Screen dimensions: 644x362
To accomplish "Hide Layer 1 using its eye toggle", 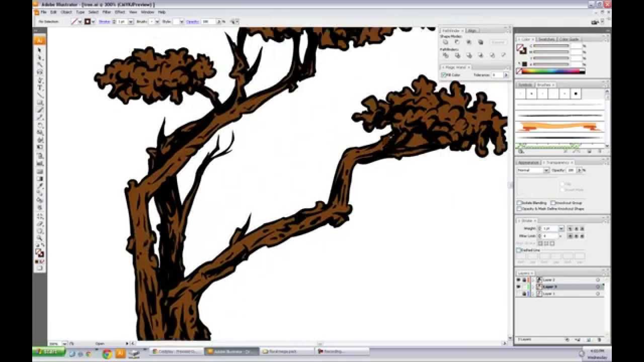I will pos(519,294).
